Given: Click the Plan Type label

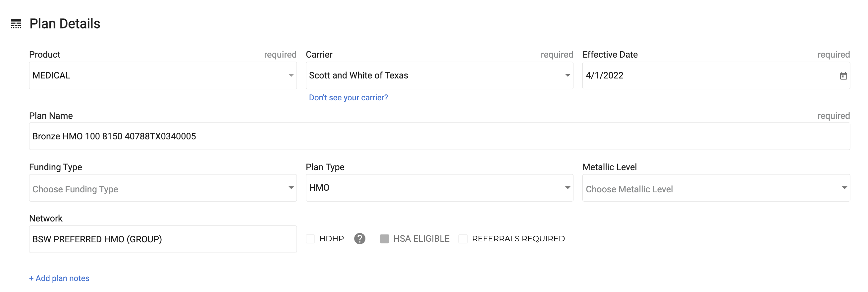Looking at the screenshot, I should pyautogui.click(x=325, y=168).
